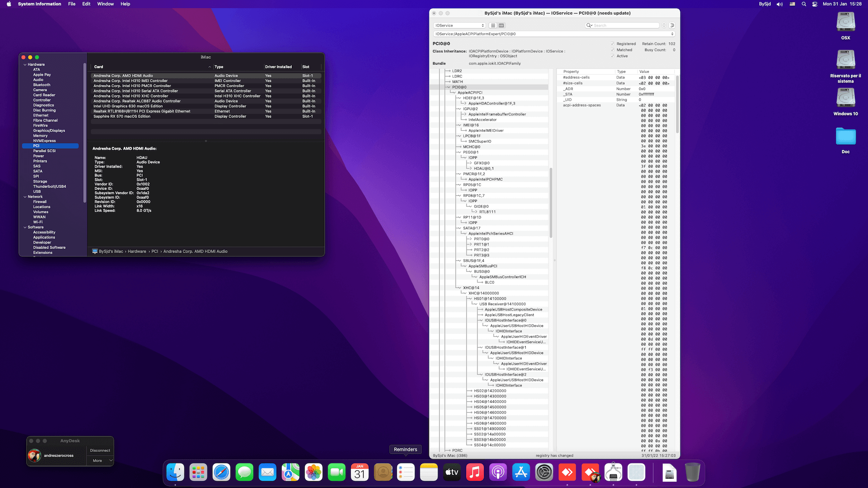The image size is (868, 488).
Task: Sort PCI table by Card column
Action: pyautogui.click(x=151, y=67)
